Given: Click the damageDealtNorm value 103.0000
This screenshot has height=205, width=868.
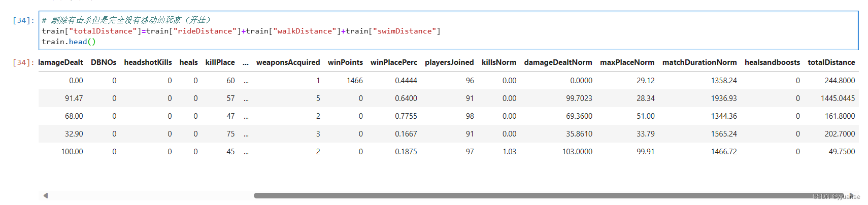Looking at the screenshot, I should (x=577, y=152).
